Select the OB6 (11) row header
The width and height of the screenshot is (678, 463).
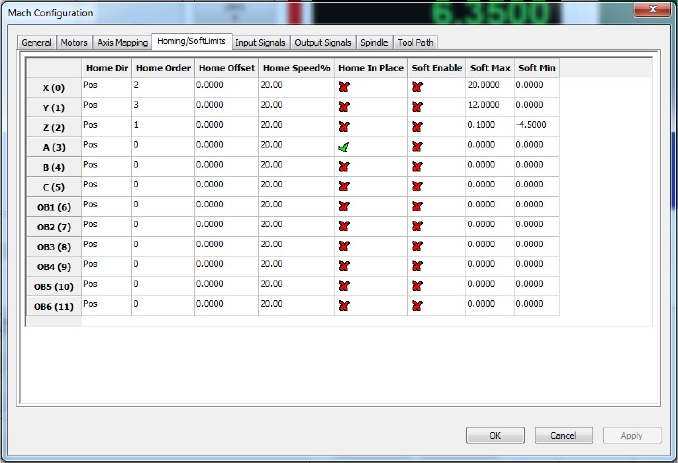54,307
